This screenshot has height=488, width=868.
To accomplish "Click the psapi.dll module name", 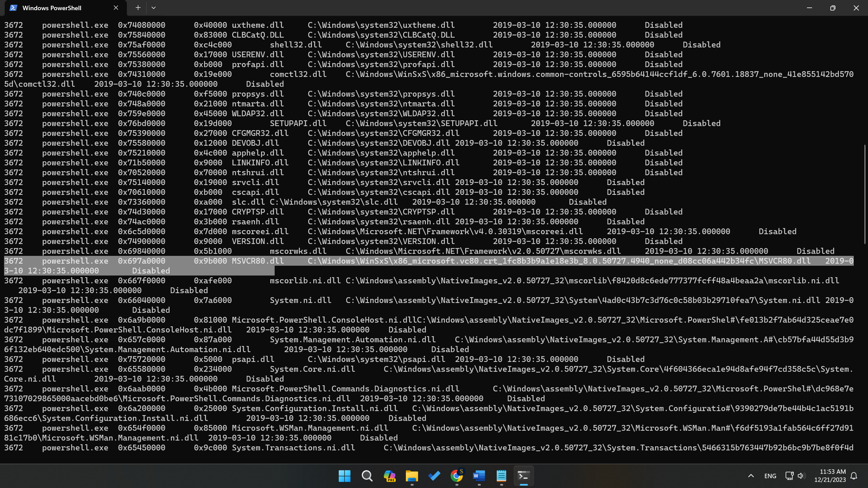I will click(x=253, y=359).
